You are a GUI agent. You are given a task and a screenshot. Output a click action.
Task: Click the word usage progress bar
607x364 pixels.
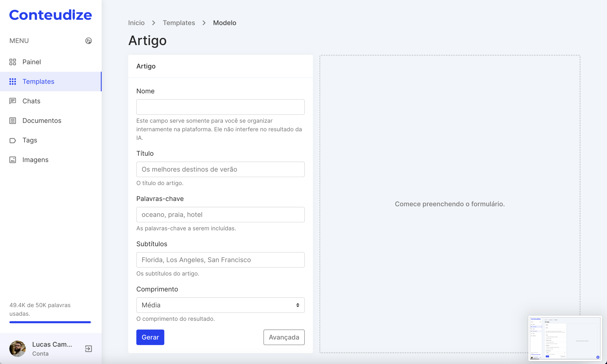(x=50, y=322)
